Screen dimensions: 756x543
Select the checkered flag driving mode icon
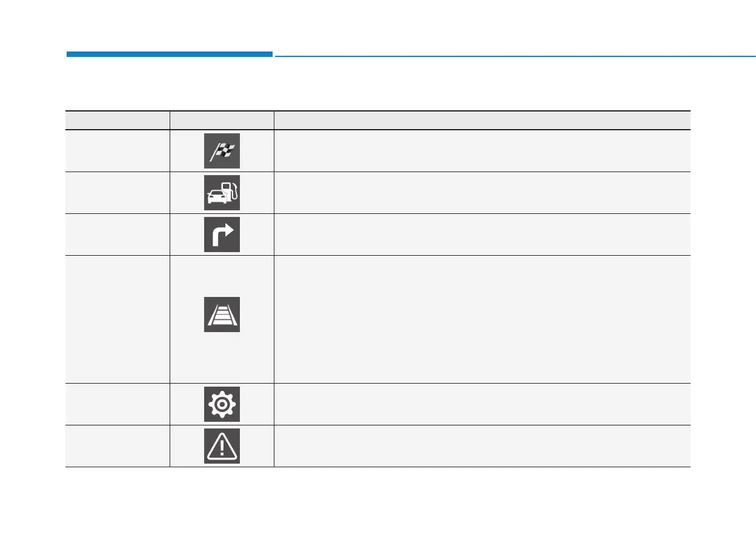[222, 151]
